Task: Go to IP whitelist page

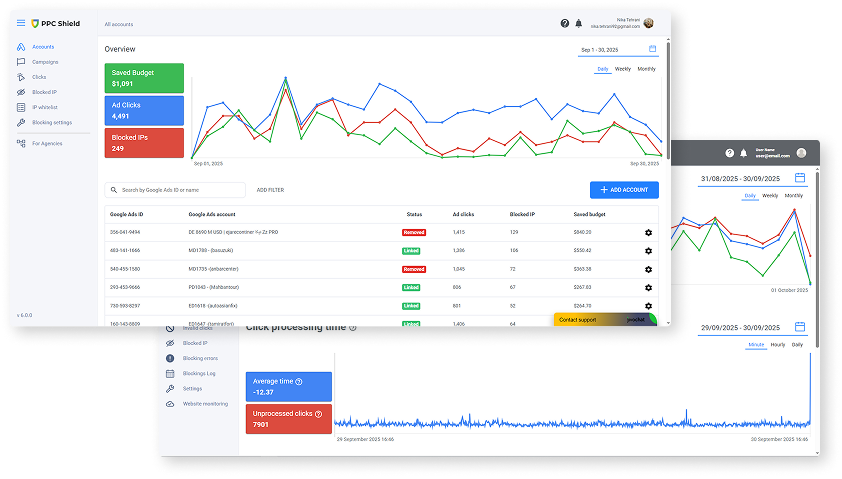Action: point(45,107)
